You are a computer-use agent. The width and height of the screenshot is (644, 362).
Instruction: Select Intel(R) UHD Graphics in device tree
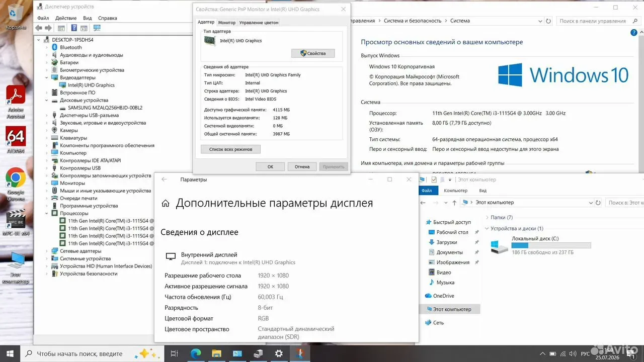91,85
